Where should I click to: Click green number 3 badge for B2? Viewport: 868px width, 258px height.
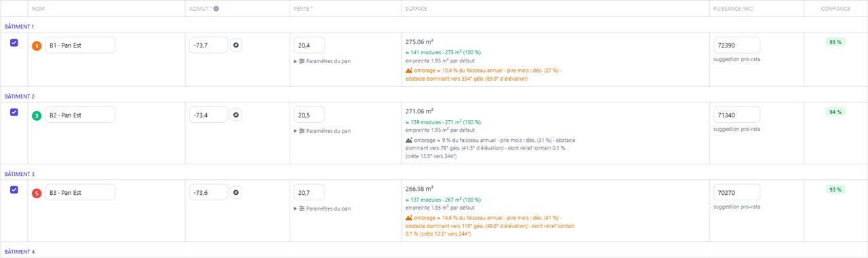(37, 116)
